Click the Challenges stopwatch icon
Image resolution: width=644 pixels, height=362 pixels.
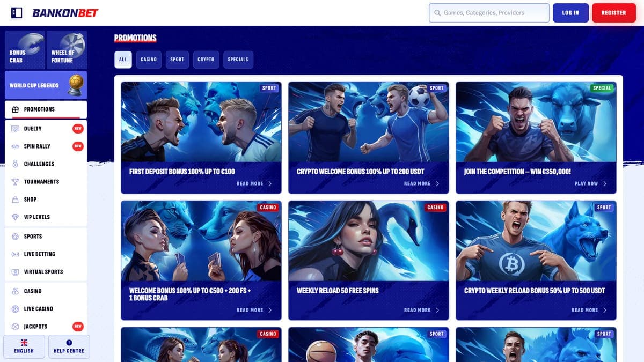pyautogui.click(x=15, y=164)
